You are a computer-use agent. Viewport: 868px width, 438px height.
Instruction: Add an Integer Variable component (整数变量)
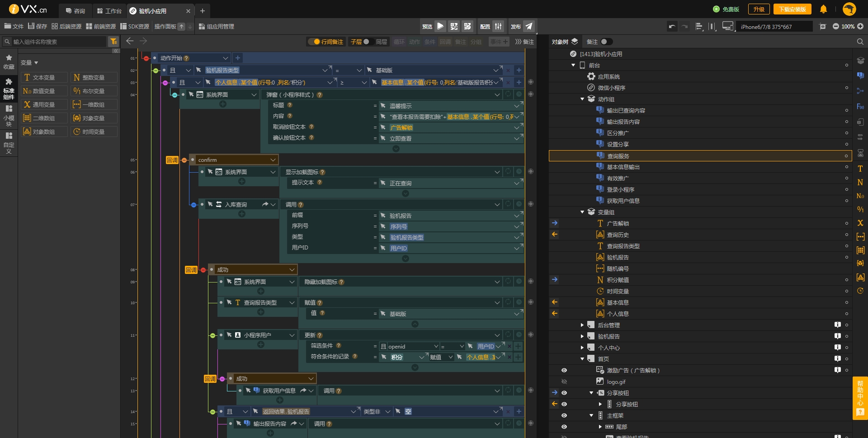pos(94,77)
